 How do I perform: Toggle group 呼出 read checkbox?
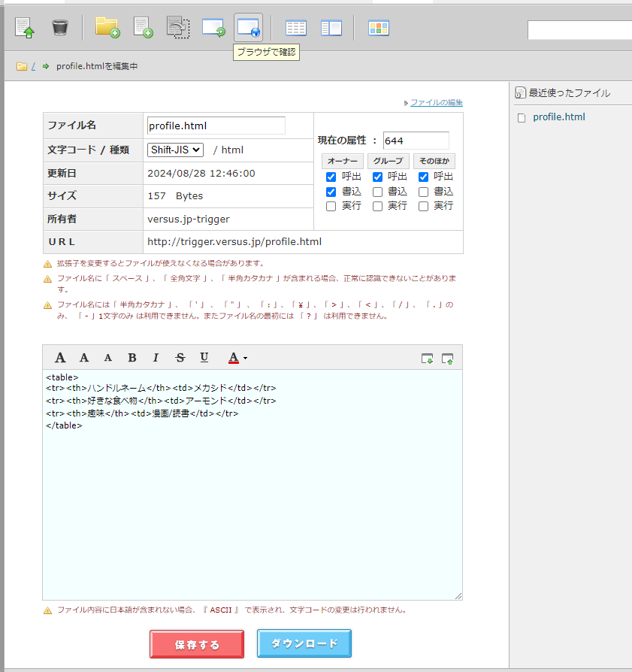pos(377,177)
